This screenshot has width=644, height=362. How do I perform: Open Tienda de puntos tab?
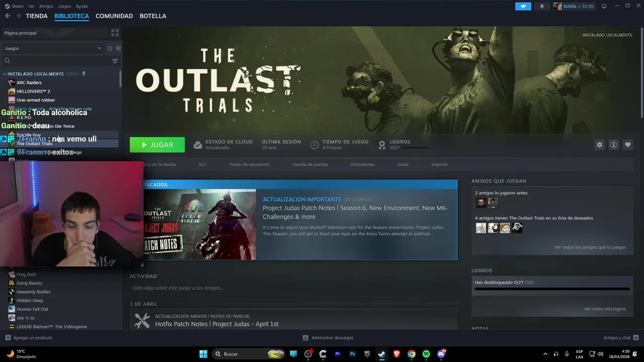pos(310,164)
